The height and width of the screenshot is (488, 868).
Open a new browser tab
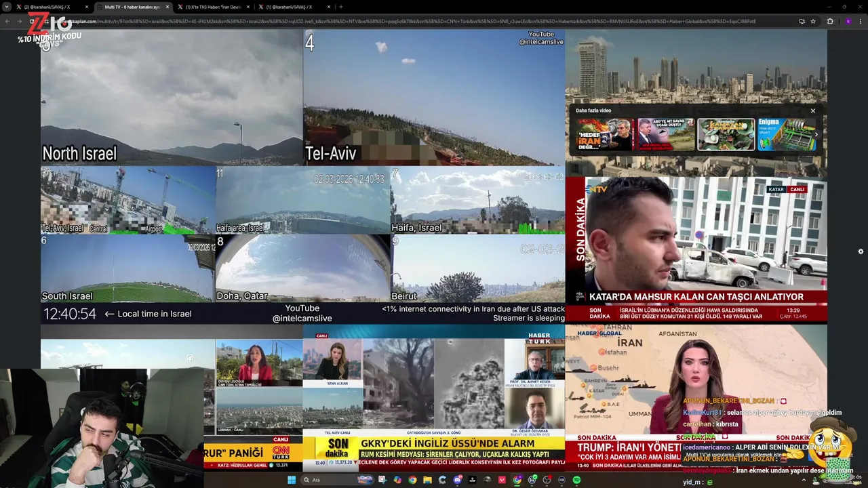click(x=340, y=7)
